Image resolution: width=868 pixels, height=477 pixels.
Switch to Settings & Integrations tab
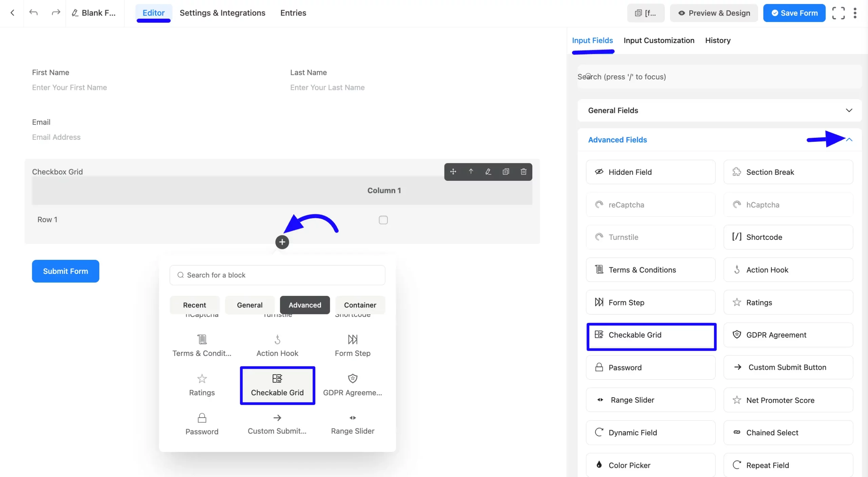click(222, 13)
